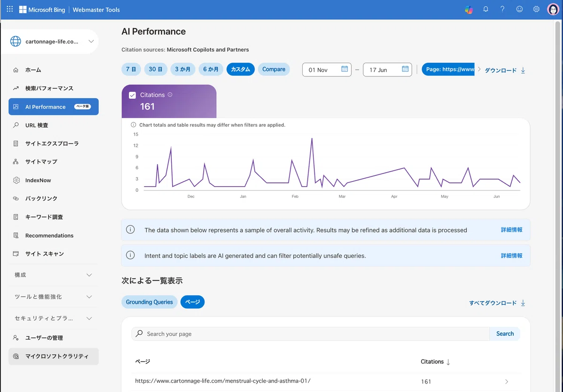Click the Page: https://www filter chip

448,69
